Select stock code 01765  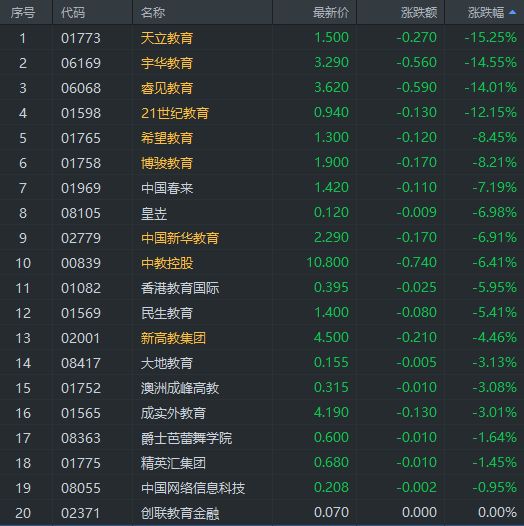click(x=81, y=138)
